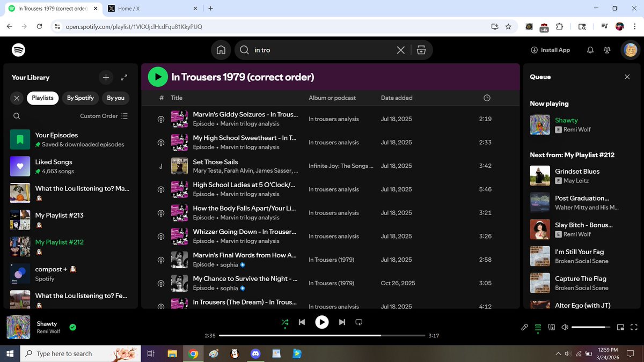Select the Playlists filter chip
This screenshot has width=644, height=362.
click(x=43, y=98)
